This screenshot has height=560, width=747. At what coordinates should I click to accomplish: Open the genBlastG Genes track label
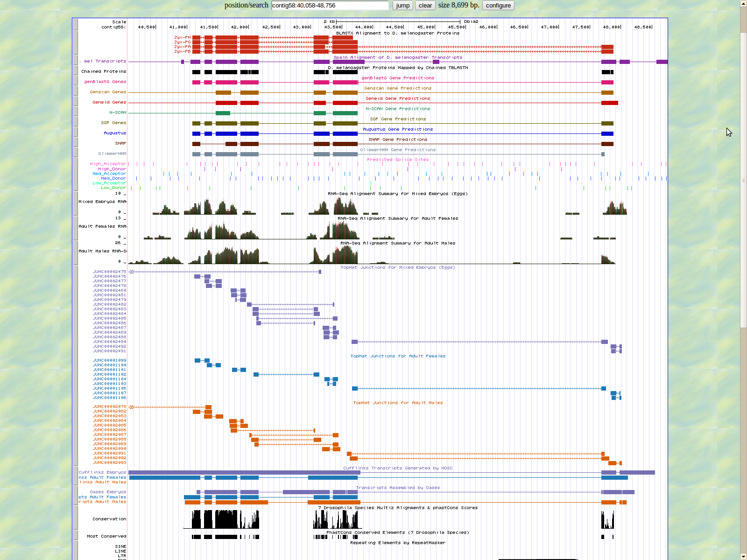point(105,82)
